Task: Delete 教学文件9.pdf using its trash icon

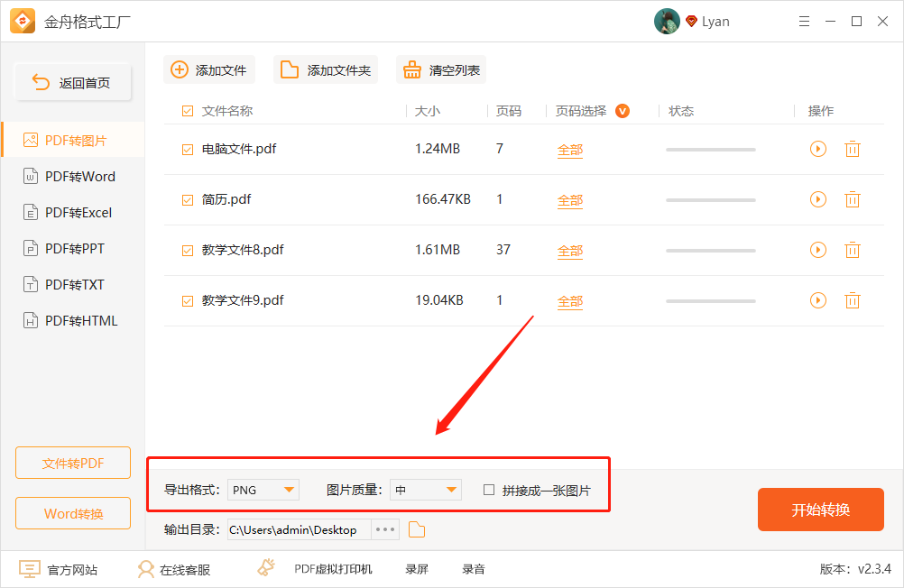Action: click(852, 300)
